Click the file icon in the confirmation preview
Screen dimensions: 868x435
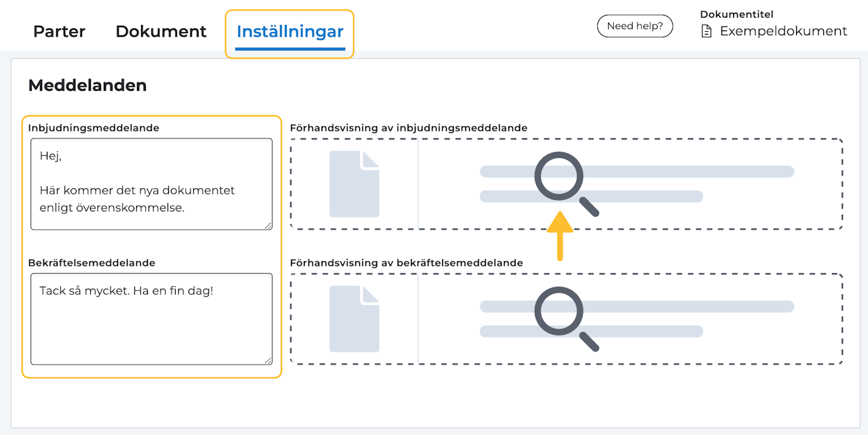(354, 318)
